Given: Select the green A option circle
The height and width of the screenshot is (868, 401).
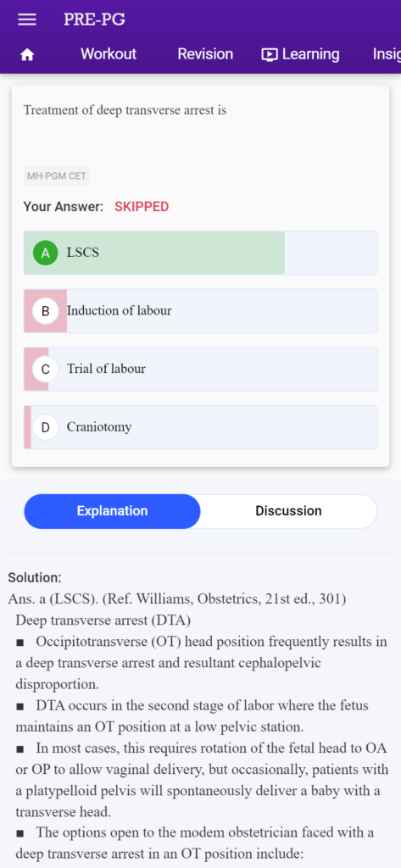Looking at the screenshot, I should tap(46, 253).
